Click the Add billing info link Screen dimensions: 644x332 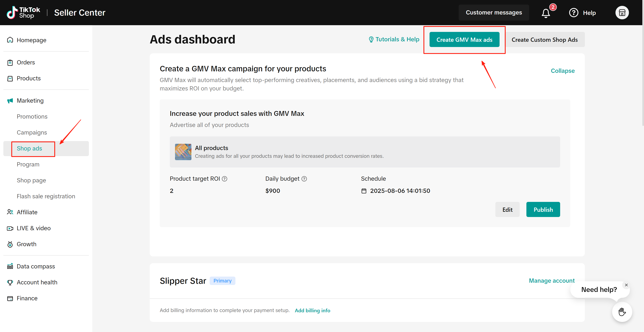pos(312,310)
